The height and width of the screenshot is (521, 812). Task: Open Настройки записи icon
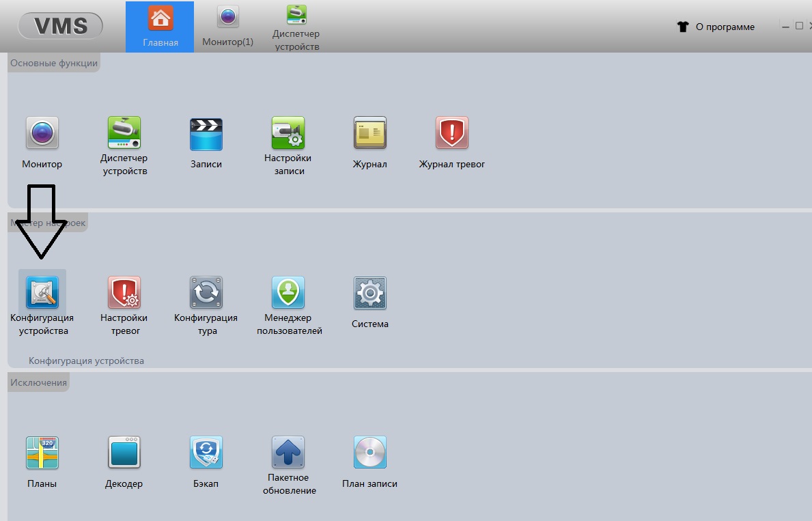point(288,132)
